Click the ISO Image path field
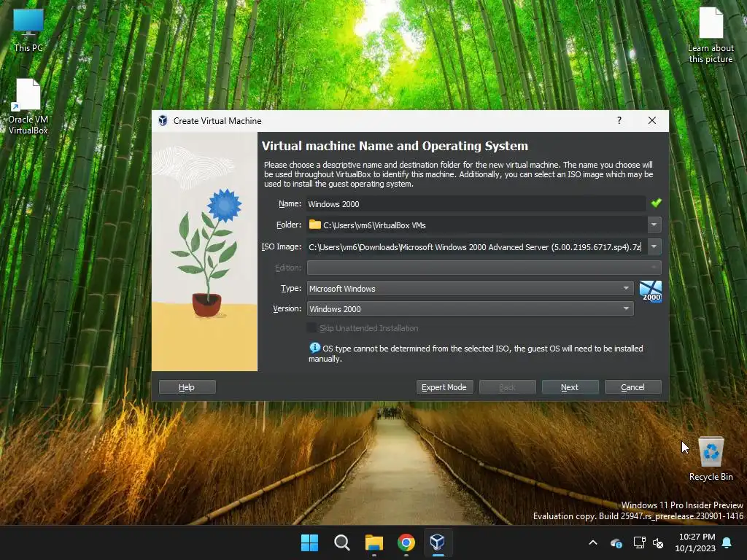 coord(476,246)
